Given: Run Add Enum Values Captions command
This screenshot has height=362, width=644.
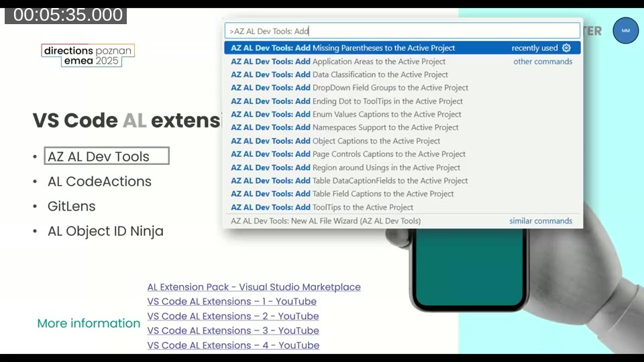Looking at the screenshot, I should [x=402, y=114].
